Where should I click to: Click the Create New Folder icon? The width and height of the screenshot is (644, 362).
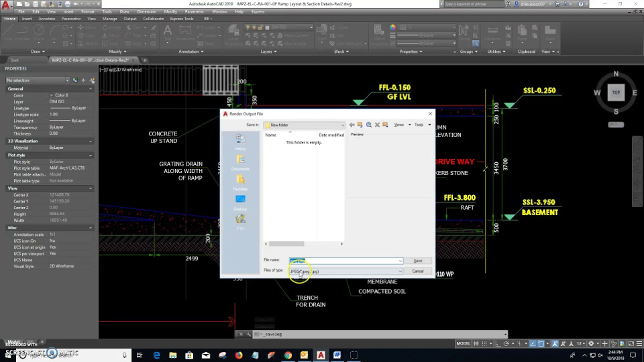pos(386,125)
